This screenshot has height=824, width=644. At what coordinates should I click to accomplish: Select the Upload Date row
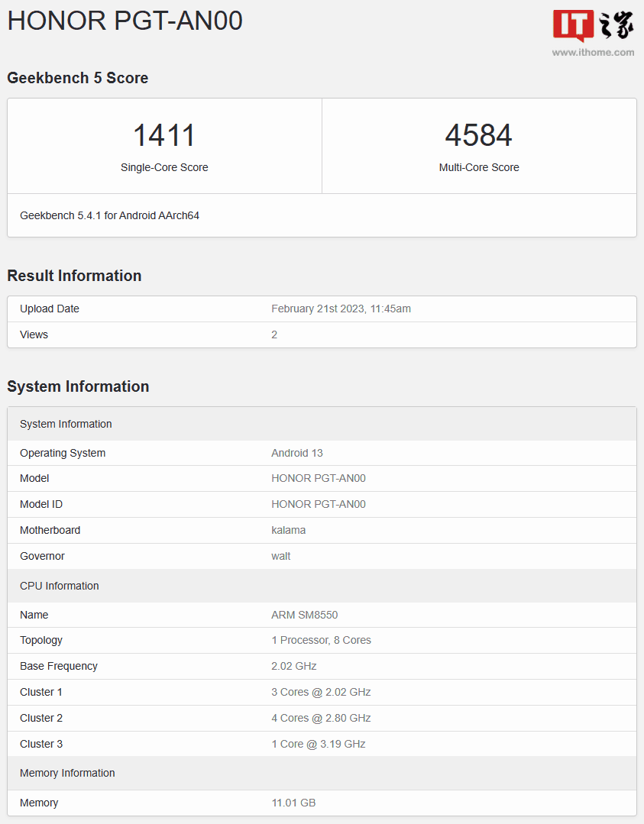322,309
